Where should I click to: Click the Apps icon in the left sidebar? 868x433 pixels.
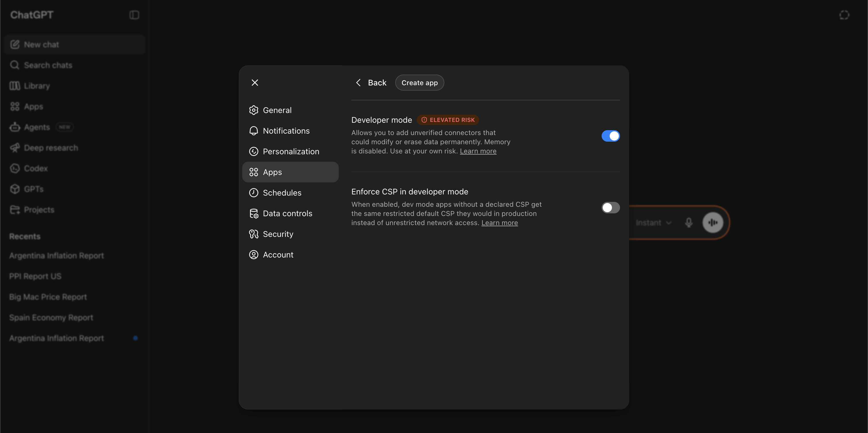[14, 106]
